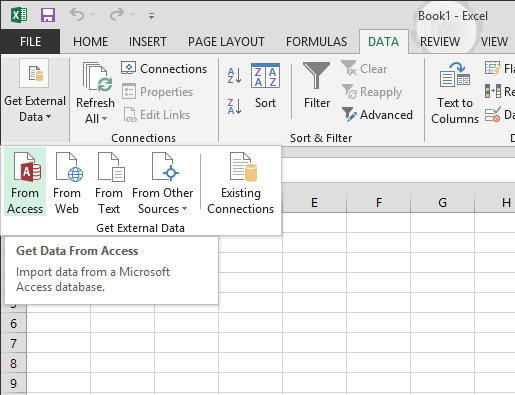Click the Data Validation icon

tap(493, 114)
